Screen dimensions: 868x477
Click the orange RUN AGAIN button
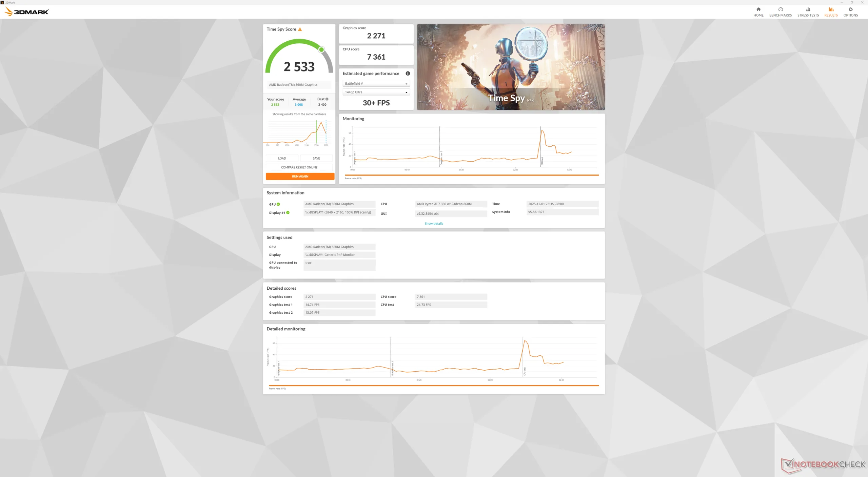[x=300, y=177]
